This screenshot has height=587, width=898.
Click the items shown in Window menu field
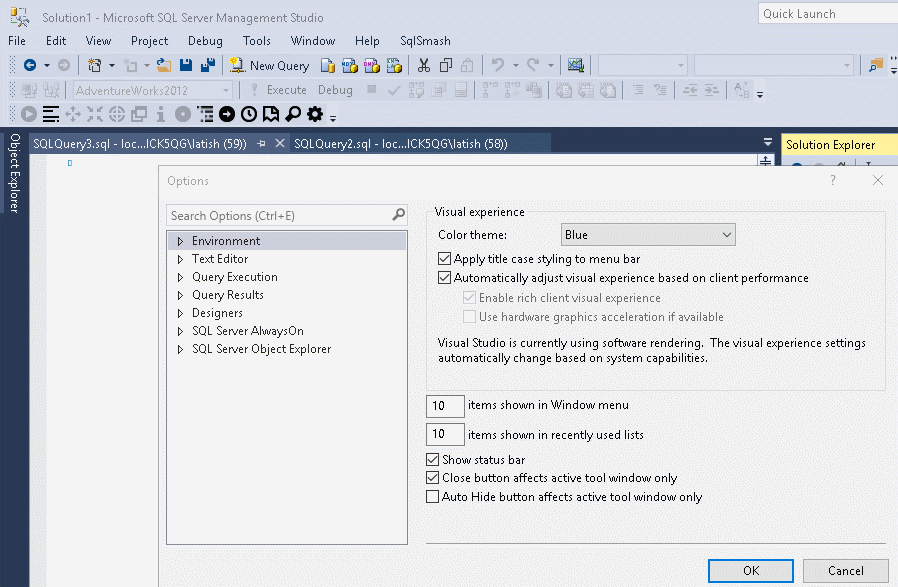445,406
